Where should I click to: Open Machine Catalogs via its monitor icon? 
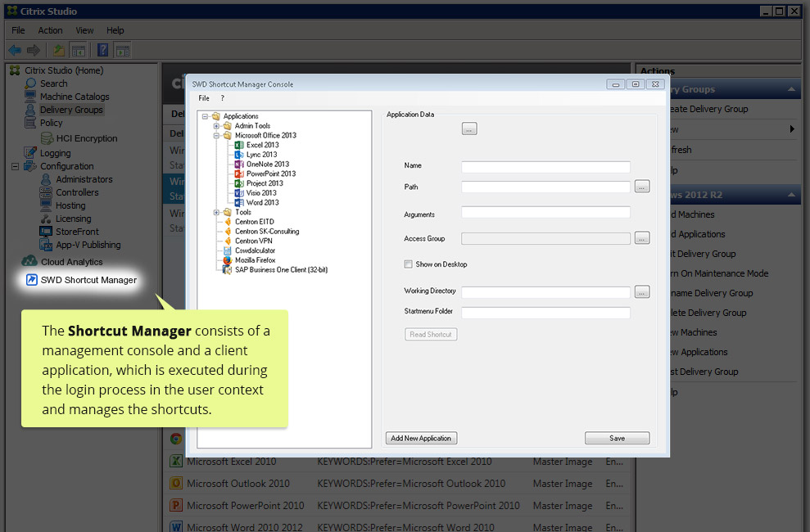click(30, 97)
